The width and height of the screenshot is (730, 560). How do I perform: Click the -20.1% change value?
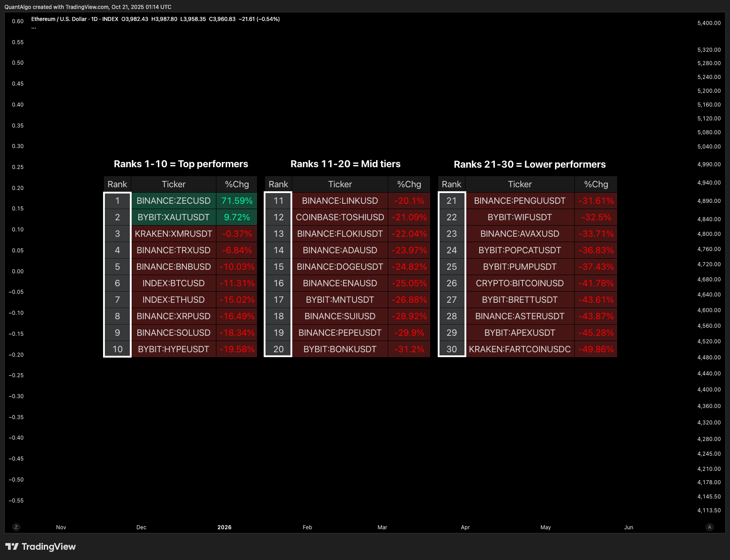[409, 201]
